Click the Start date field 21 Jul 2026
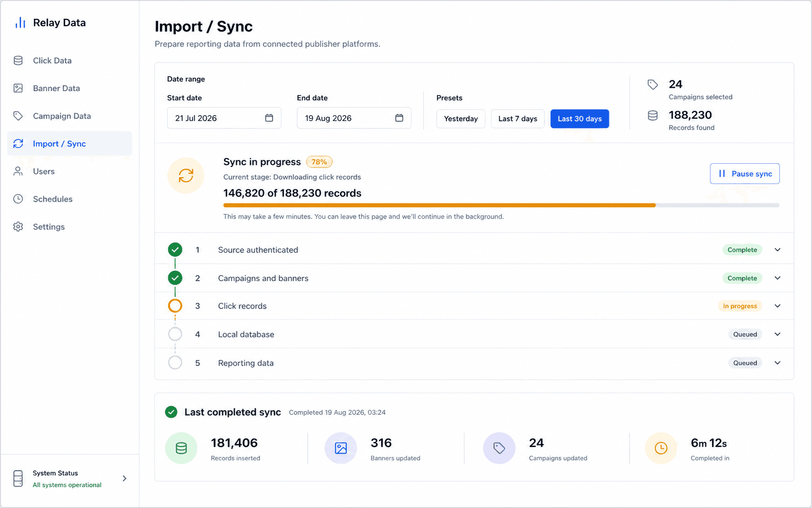812x508 pixels. pos(224,118)
